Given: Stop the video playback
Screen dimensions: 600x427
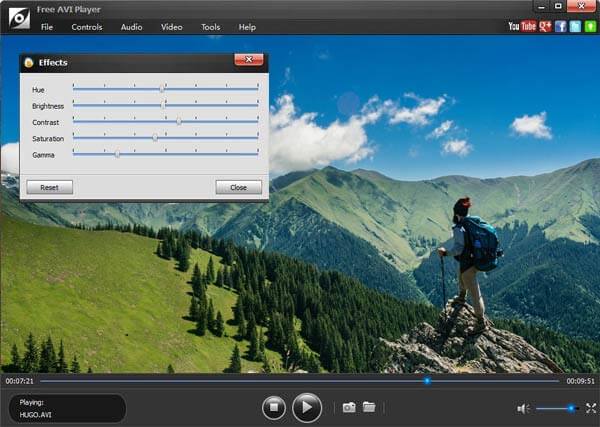Looking at the screenshot, I should pos(274,408).
